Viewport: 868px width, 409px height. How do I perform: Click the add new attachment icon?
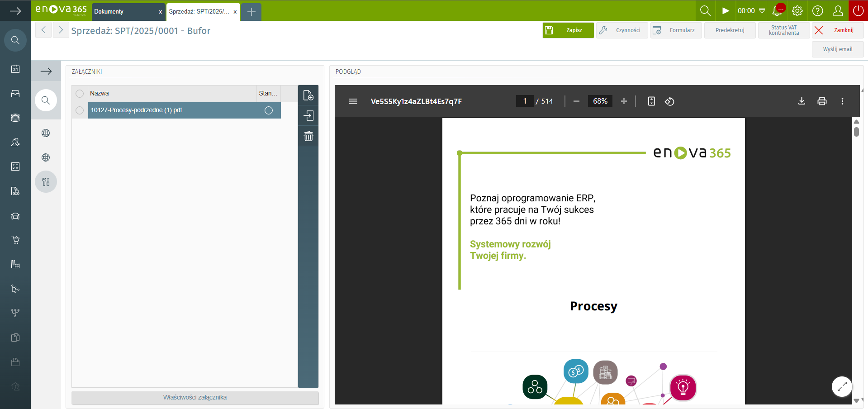(308, 95)
